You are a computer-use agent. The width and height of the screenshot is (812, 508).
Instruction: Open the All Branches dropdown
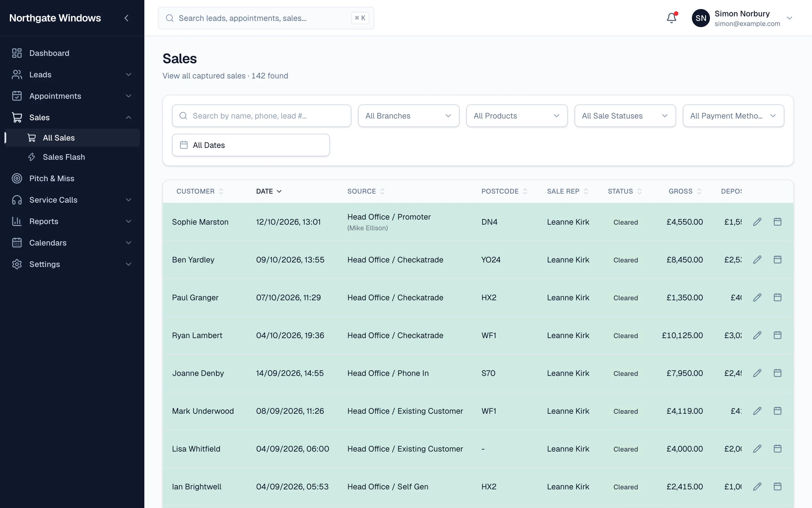[x=408, y=116]
